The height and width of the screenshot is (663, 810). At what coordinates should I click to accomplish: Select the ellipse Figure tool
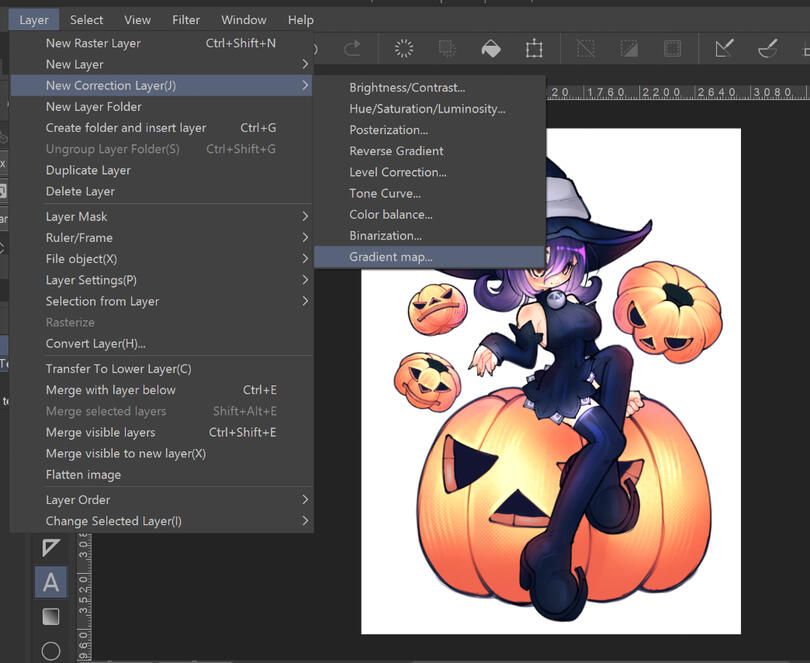click(51, 650)
